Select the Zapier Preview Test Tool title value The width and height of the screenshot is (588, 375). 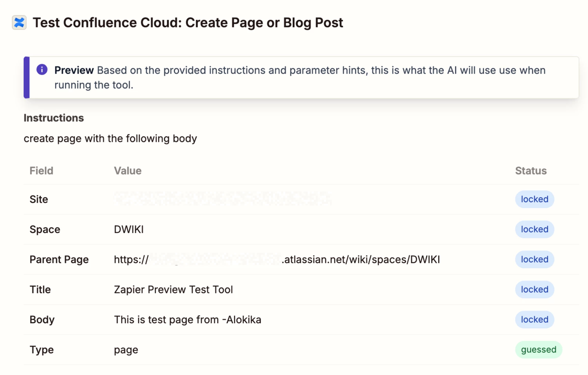click(173, 289)
